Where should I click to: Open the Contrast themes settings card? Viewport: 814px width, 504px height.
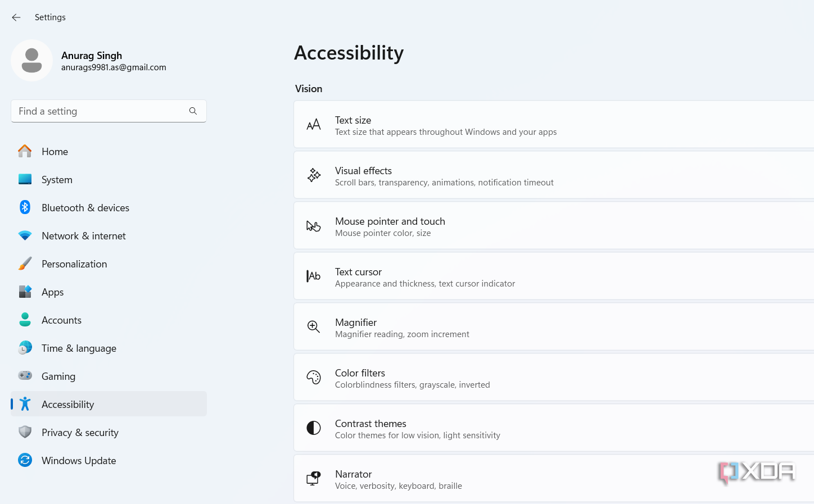[x=554, y=428]
